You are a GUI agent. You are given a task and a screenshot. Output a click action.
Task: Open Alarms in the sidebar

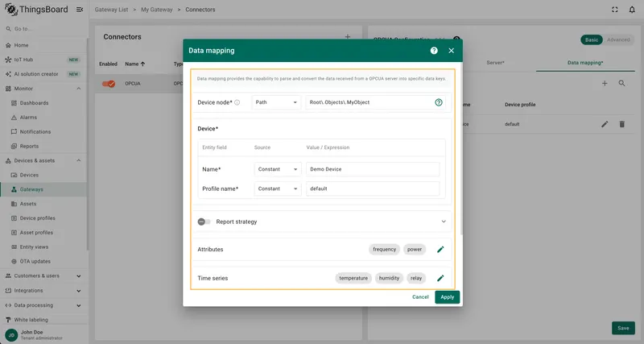coord(43,118)
